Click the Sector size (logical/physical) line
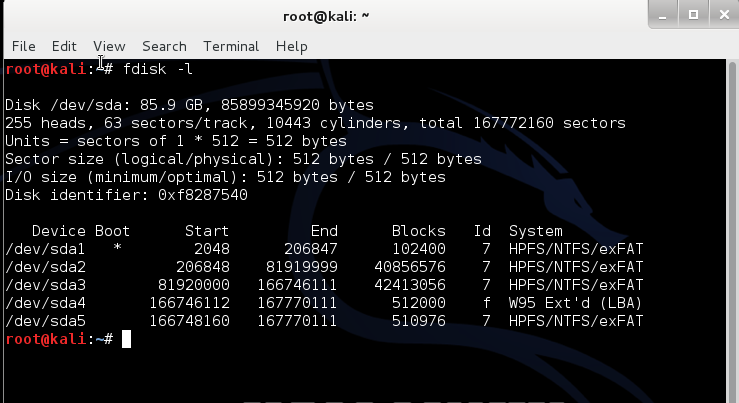The width and height of the screenshot is (739, 403). (243, 159)
